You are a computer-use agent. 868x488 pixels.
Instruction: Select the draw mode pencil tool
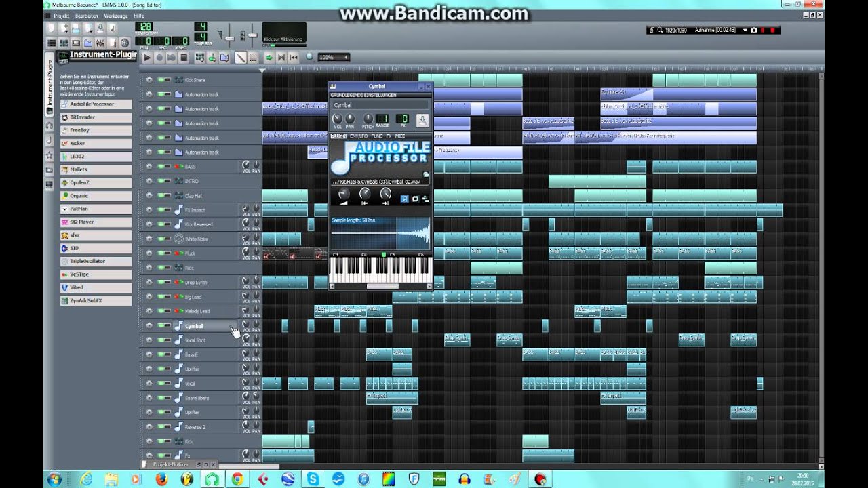pos(241,58)
